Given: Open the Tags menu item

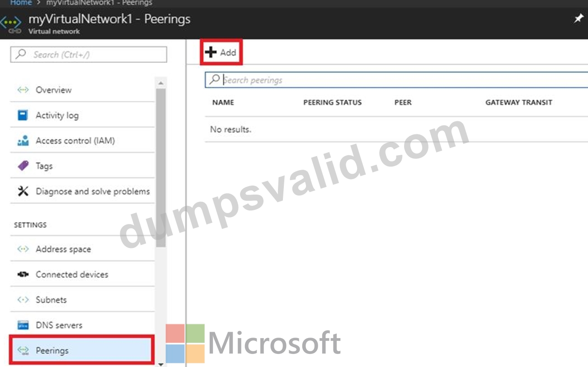Looking at the screenshot, I should click(82, 166).
